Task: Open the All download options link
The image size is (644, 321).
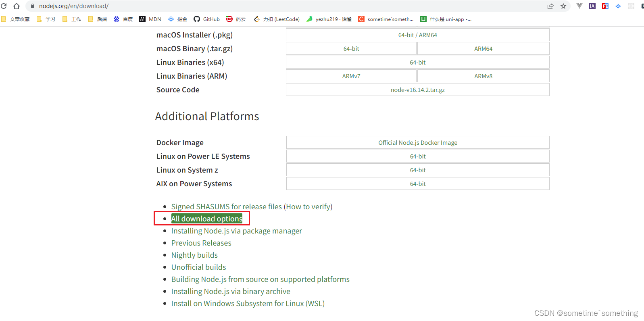Action: pyautogui.click(x=207, y=219)
